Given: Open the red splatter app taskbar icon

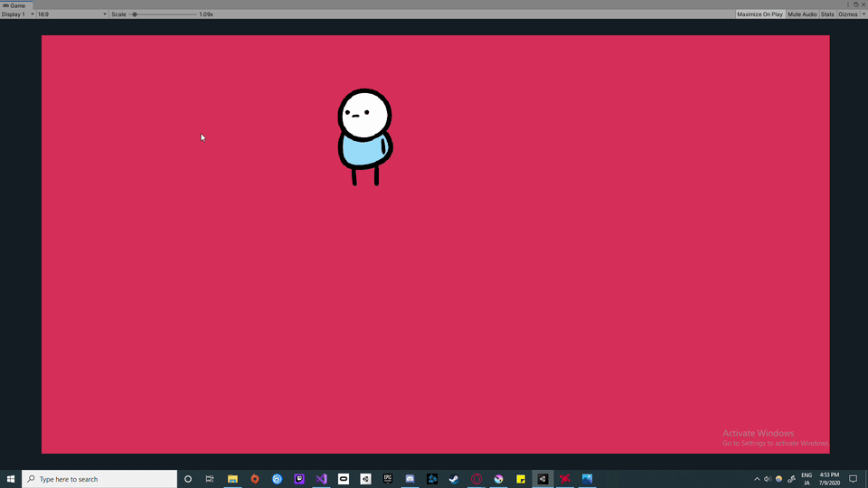Looking at the screenshot, I should point(564,479).
